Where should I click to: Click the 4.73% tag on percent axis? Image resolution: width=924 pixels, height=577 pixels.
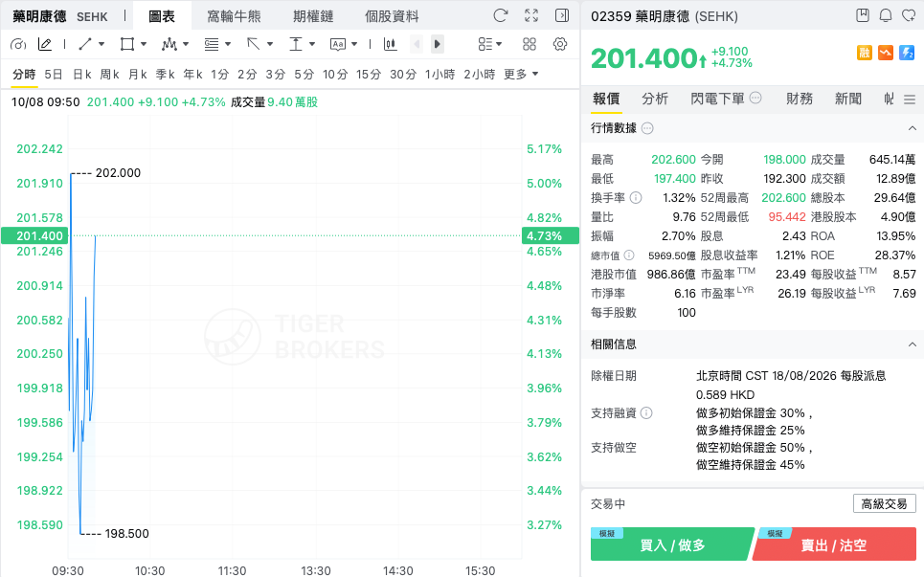[x=550, y=235]
